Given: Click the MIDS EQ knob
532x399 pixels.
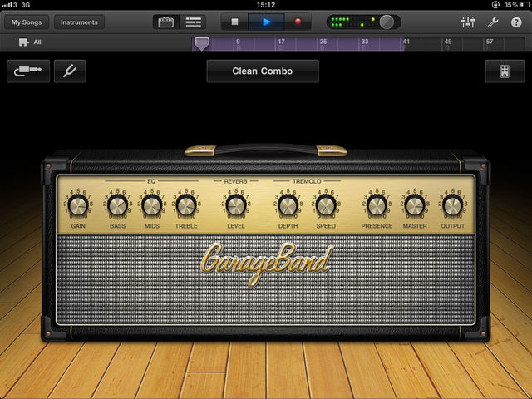Looking at the screenshot, I should coord(151,206).
